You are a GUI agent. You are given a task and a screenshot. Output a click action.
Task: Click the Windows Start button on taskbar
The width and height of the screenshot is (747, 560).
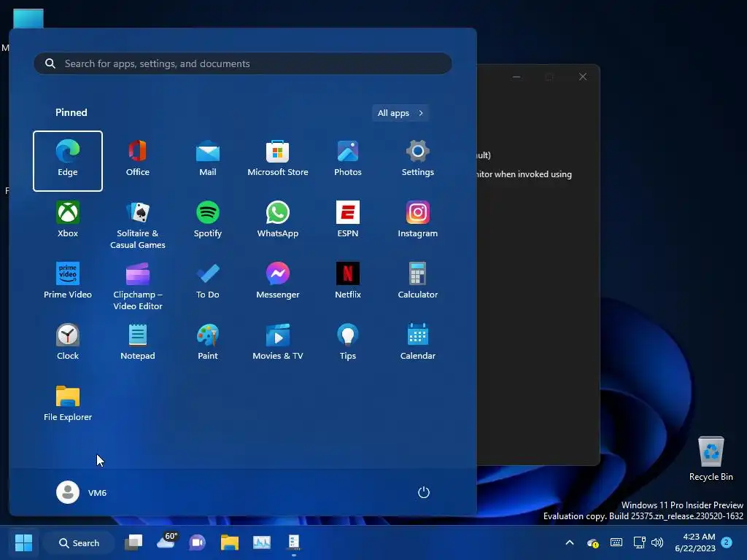point(23,542)
